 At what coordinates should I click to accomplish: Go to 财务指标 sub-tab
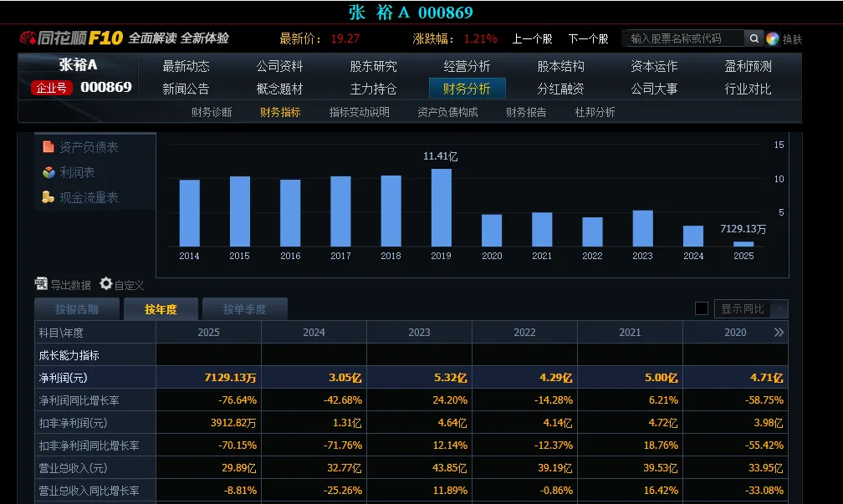280,112
